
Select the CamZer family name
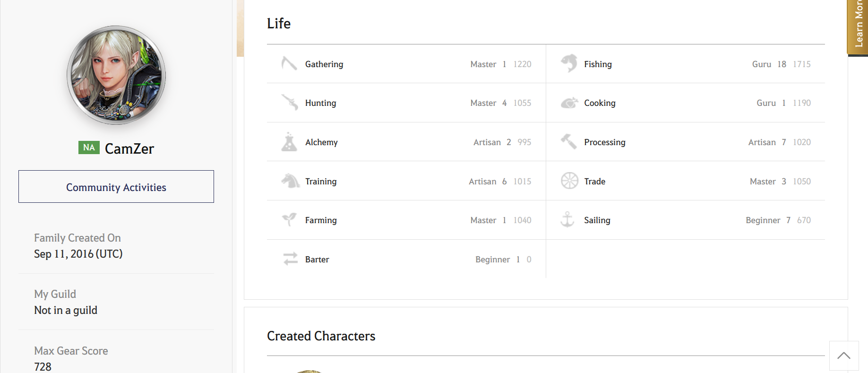click(x=129, y=149)
